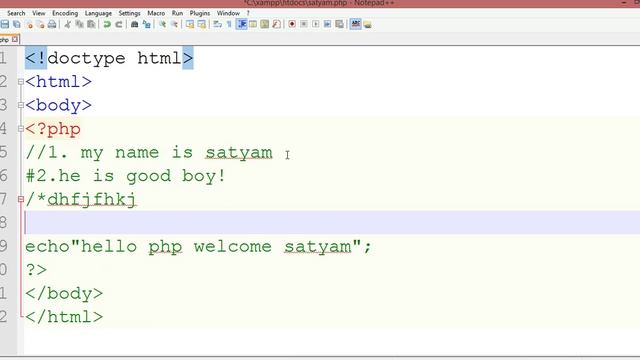Click the '<?php' opening tag
This screenshot has width=640, height=360.
click(53, 129)
